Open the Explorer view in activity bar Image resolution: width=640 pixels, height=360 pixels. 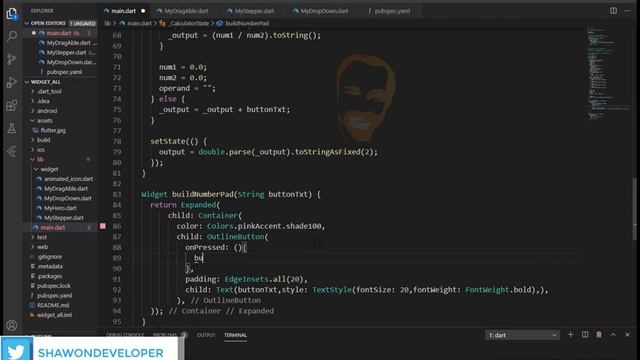pyautogui.click(x=11, y=14)
